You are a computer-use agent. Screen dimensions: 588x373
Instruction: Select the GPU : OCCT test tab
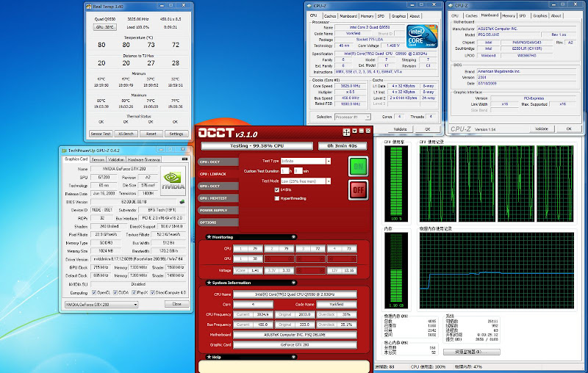[x=218, y=186]
